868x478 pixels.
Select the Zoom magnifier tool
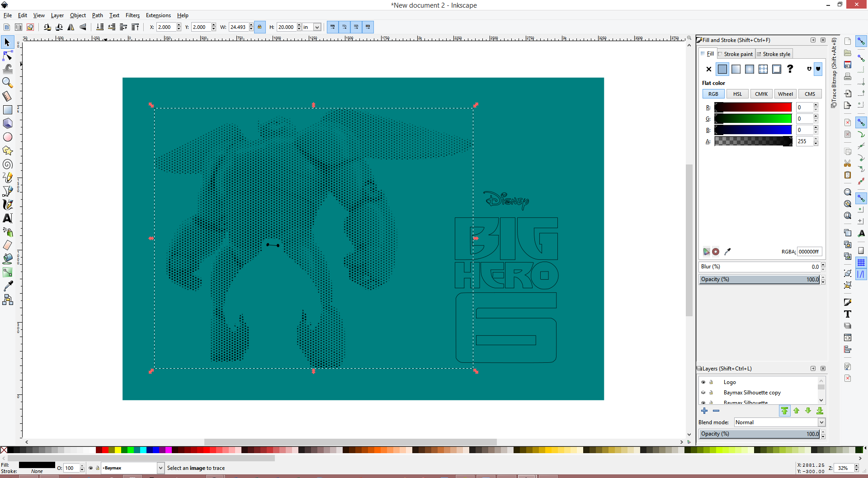7,83
